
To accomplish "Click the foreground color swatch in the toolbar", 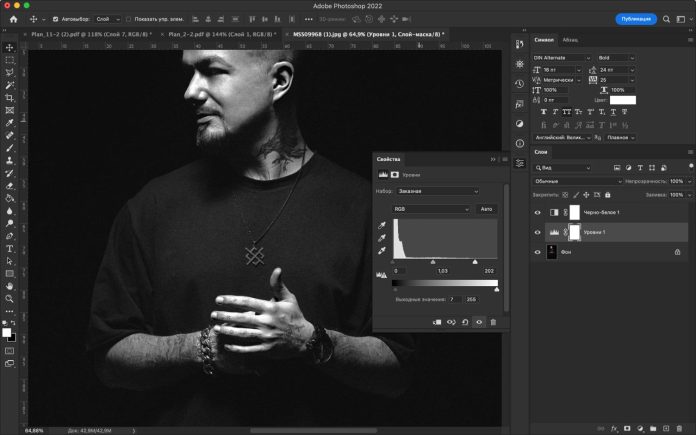I will pos(7,333).
